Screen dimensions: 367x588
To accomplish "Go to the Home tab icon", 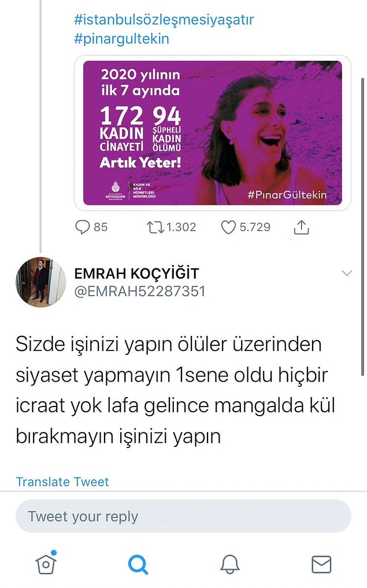I will [46, 563].
